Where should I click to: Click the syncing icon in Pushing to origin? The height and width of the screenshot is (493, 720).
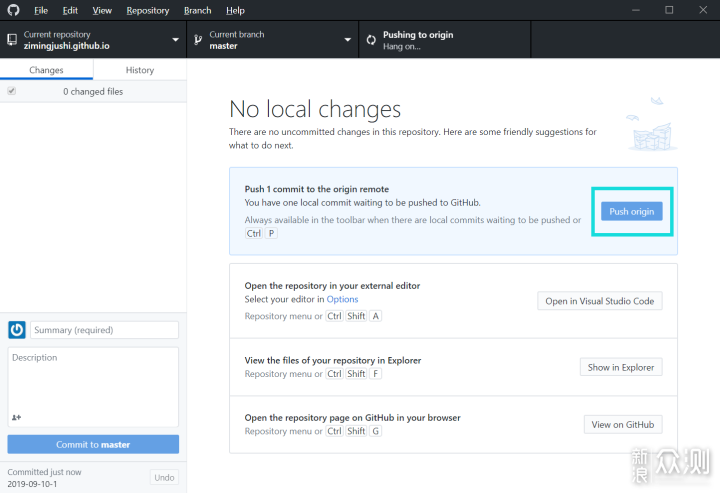click(x=371, y=40)
